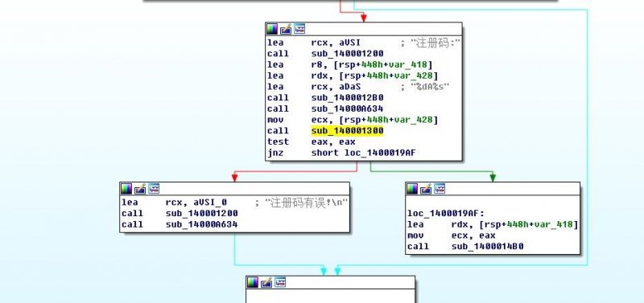Click the edit-node pencil icon of the sub_140001300 node
This screenshot has height=303, width=644.
(286, 29)
